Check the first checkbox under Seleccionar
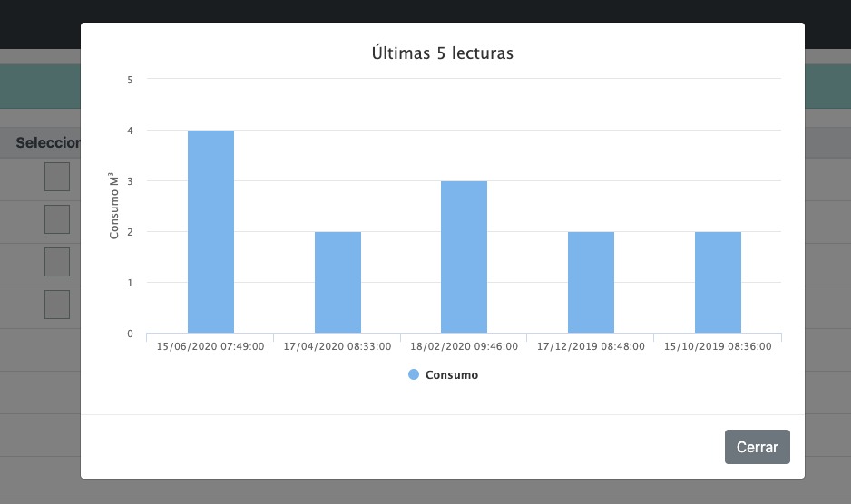Screen dimensions: 851x504 [x=57, y=177]
